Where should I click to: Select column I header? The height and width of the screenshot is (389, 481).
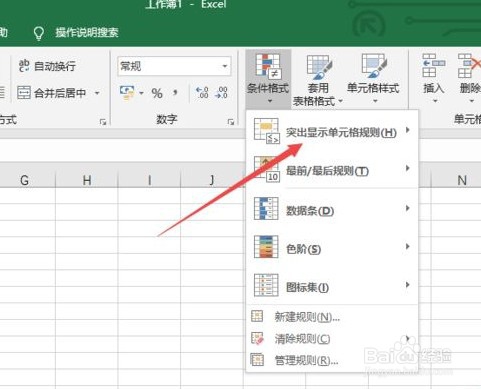(149, 180)
